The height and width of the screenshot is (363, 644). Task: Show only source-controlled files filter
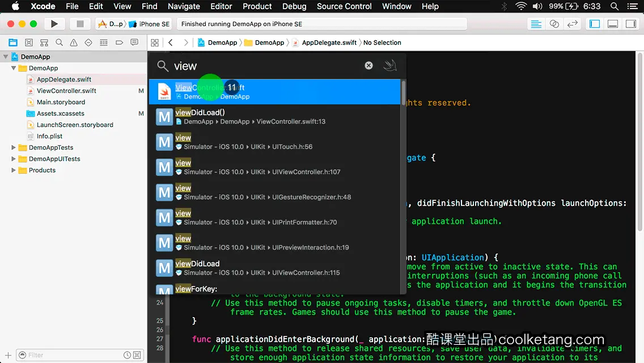(x=137, y=355)
